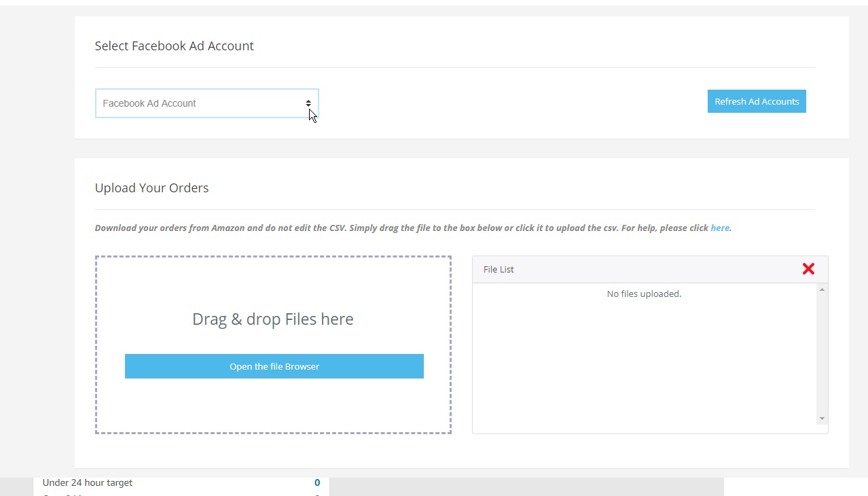The image size is (868, 496).
Task: Click the File List scrollbar down arrow
Action: pos(822,419)
